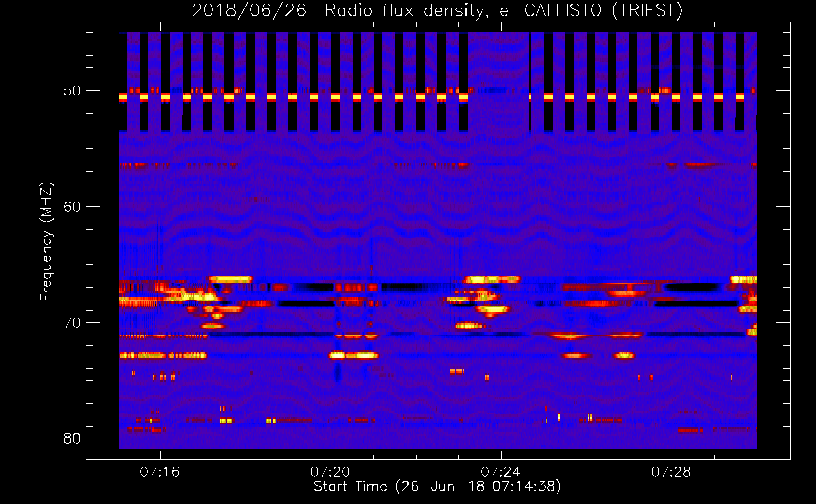
Task: Click the 07:16 time tick label
Action: click(159, 472)
